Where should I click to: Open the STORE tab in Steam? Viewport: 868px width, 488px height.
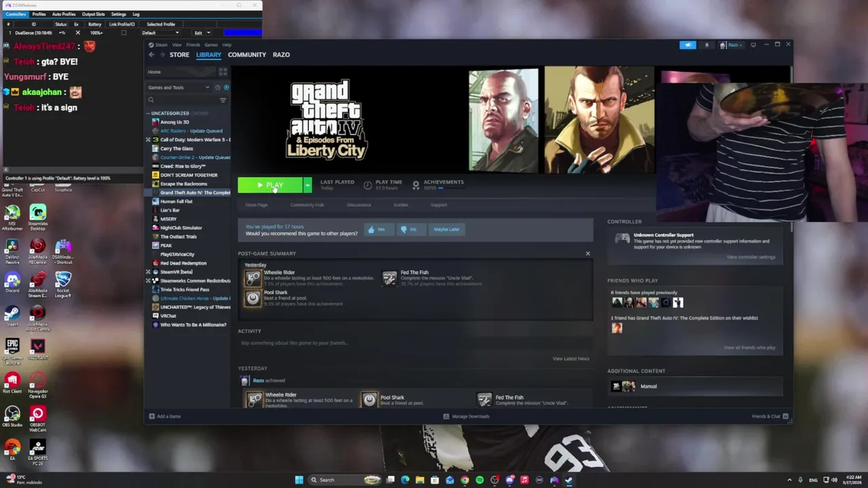point(179,55)
